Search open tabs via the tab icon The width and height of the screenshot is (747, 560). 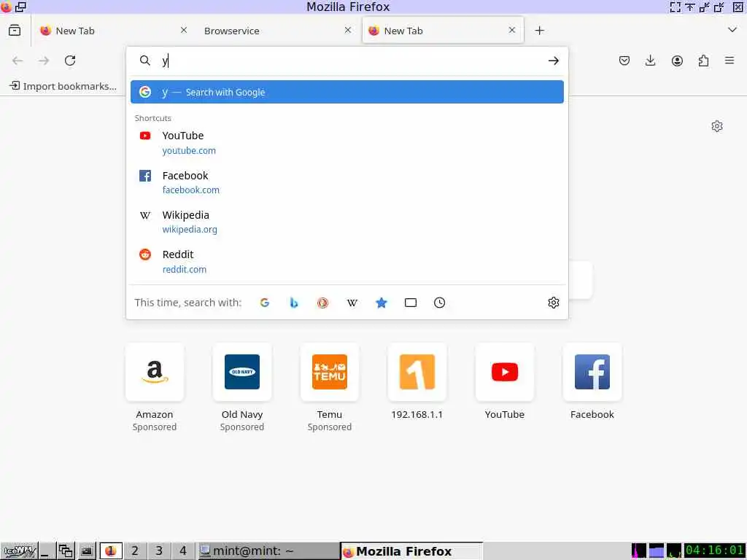pyautogui.click(x=411, y=303)
